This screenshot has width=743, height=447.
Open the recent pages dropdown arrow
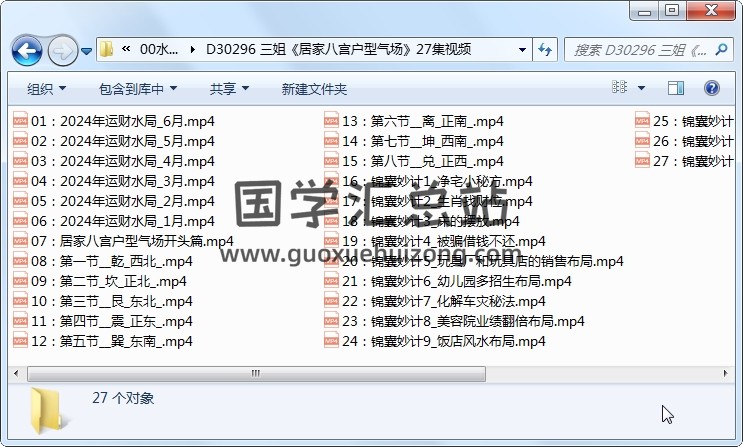tap(86, 51)
